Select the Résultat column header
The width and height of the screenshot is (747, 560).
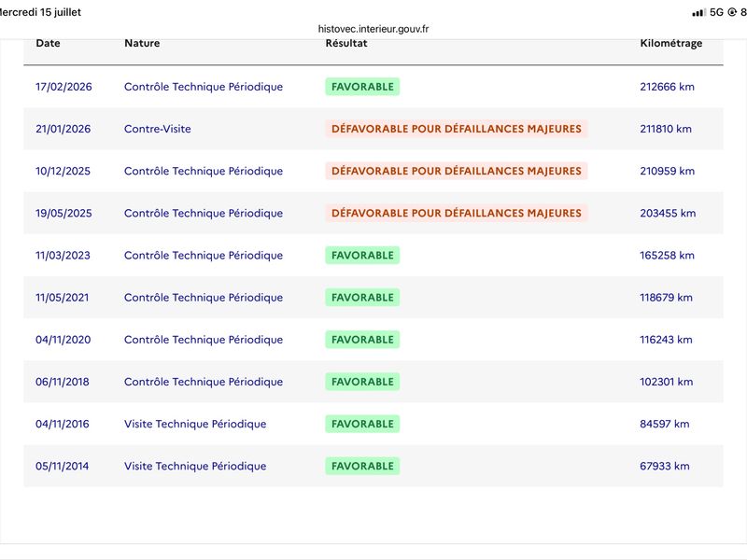point(346,43)
